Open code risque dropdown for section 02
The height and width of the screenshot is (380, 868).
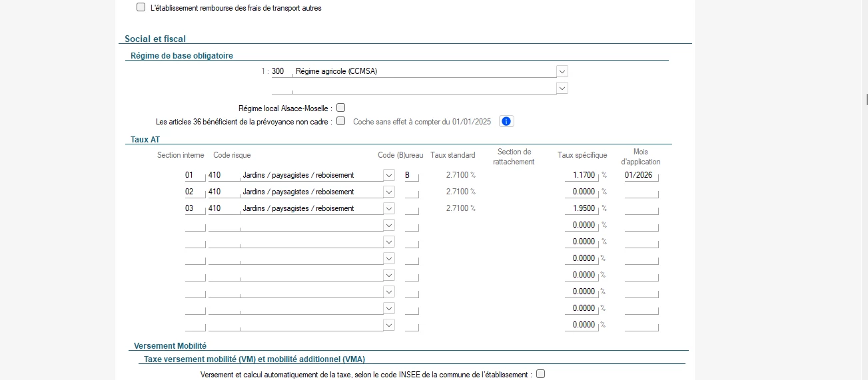[x=389, y=192]
